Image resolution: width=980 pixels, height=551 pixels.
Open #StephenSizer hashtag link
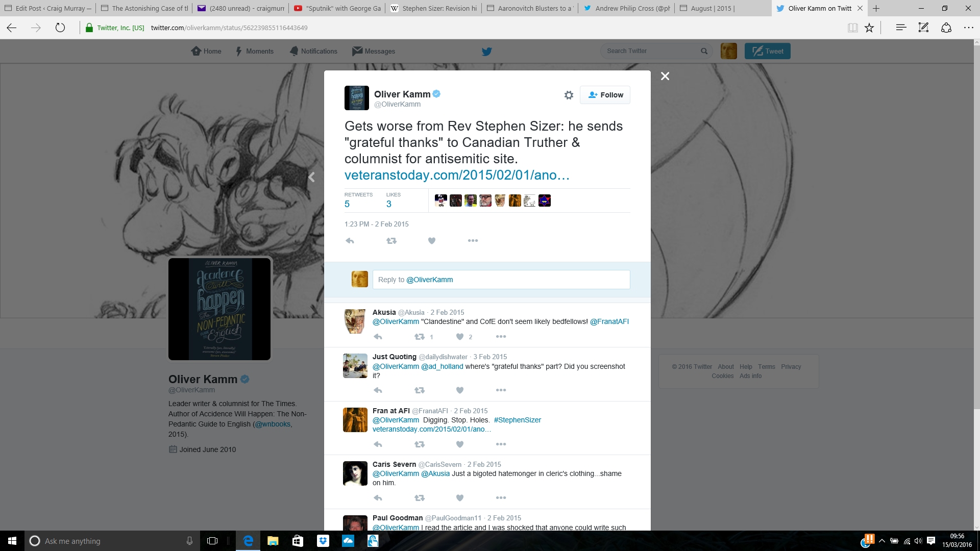[517, 420]
